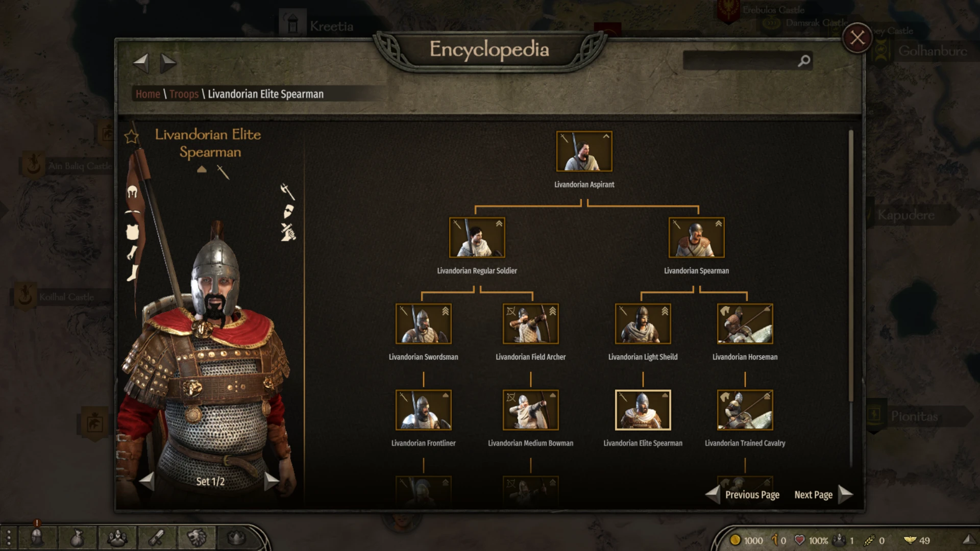Open the Character screen helmet icon
The image size is (980, 551).
pos(37,537)
